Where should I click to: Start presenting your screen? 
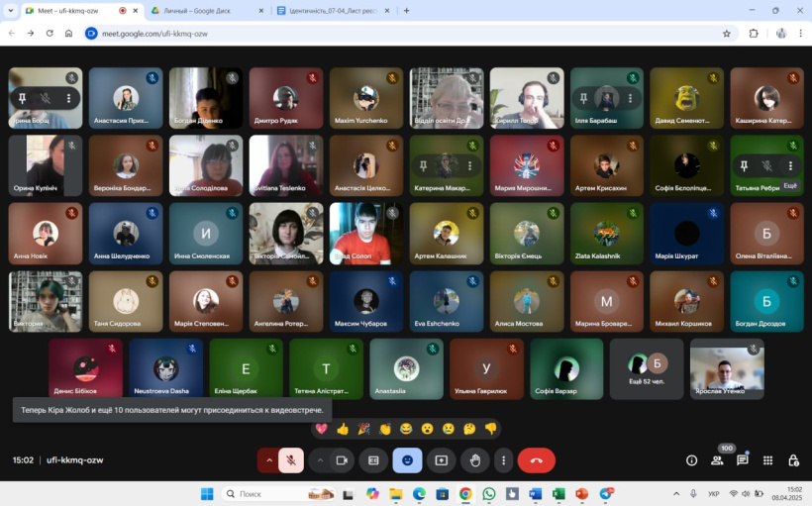[441, 460]
